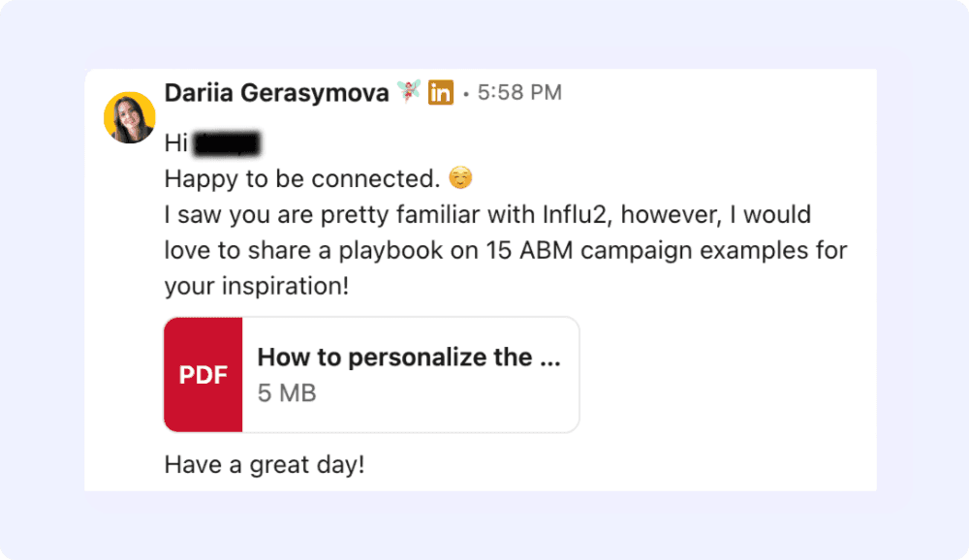The width and height of the screenshot is (969, 560).
Task: Open the "How to personalize the ..." attachment title
Action: point(408,358)
